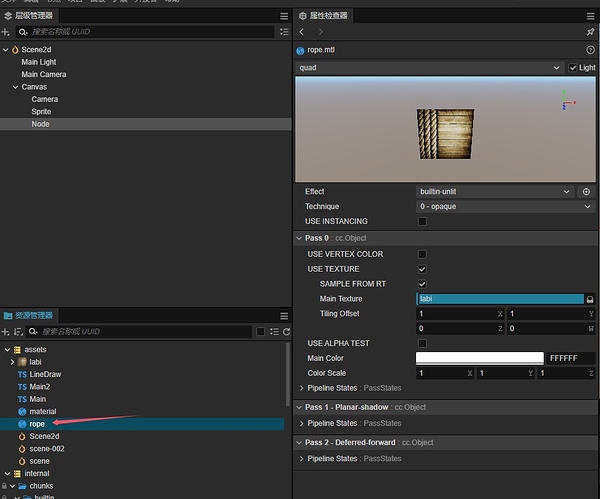Locate the effect asset with the target icon
This screenshot has height=499, width=600.
[586, 192]
